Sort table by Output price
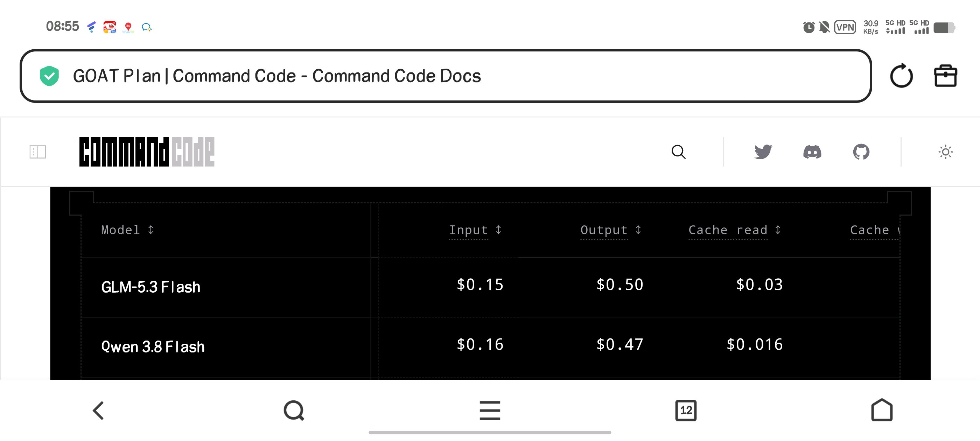Screen dimensions: 980x441 click(611, 230)
